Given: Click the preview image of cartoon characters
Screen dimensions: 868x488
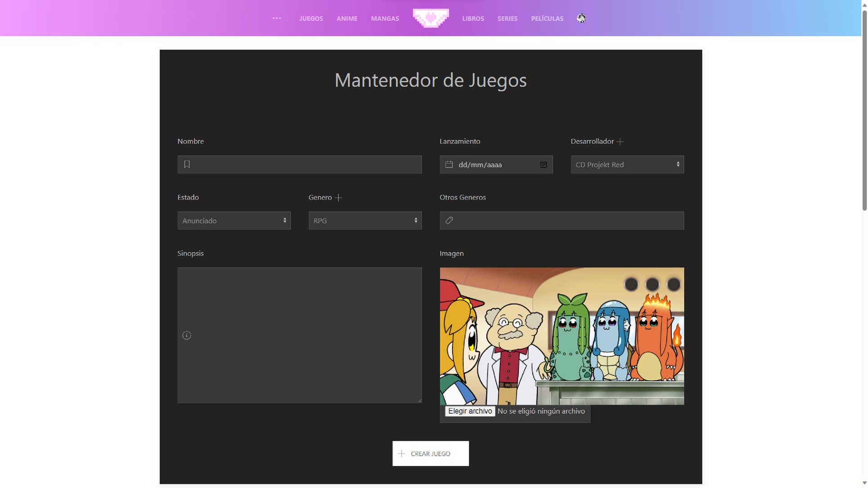Looking at the screenshot, I should point(562,336).
